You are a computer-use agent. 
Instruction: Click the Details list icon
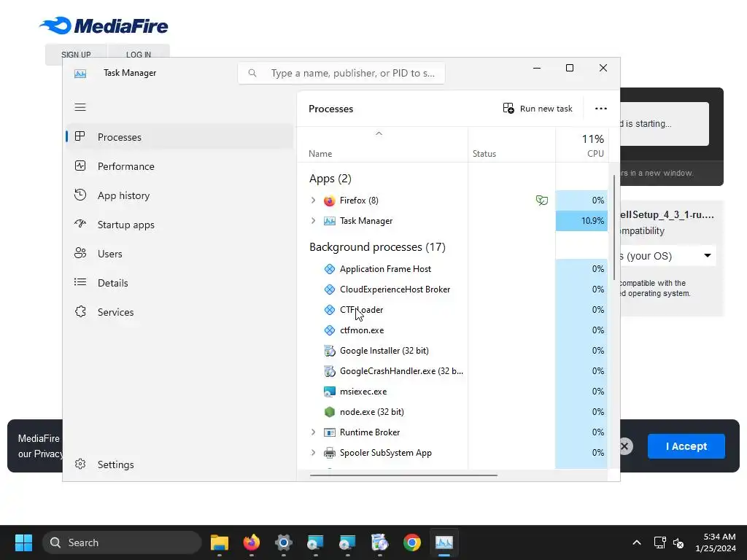[80, 282]
